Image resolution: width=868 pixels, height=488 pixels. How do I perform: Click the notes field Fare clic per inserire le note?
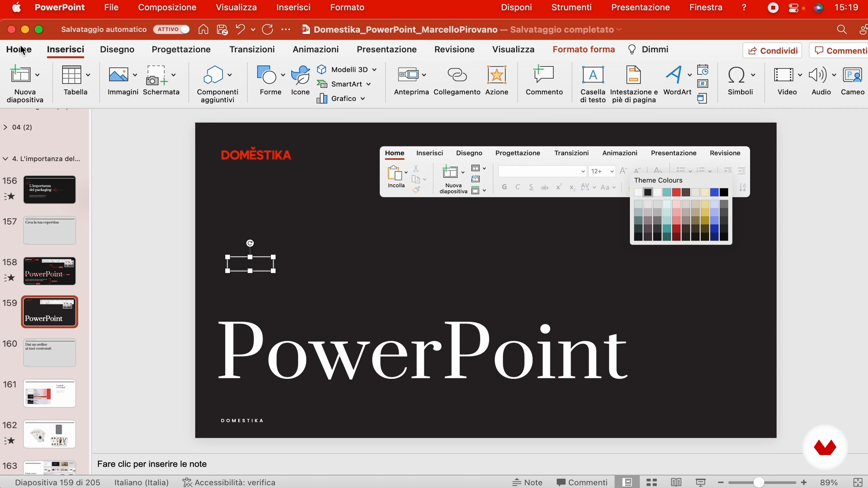152,464
